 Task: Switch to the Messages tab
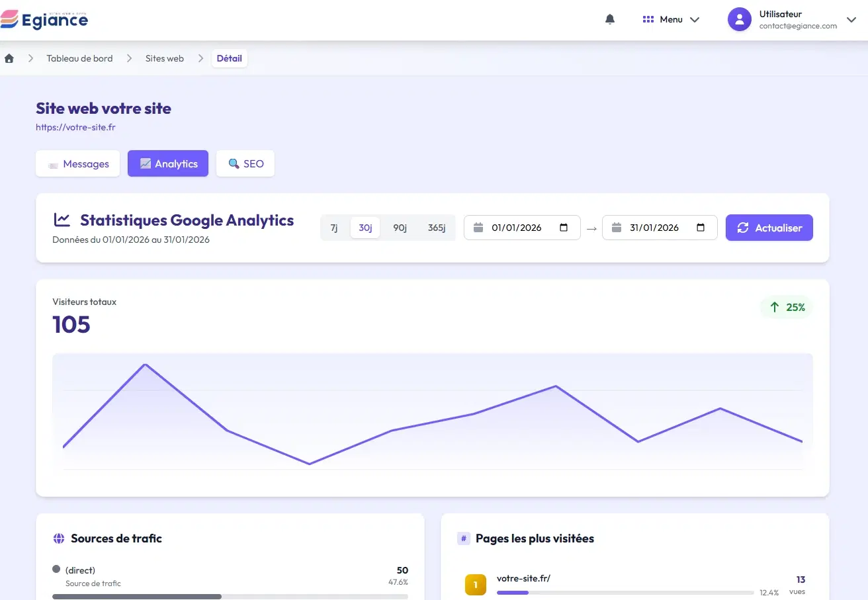pyautogui.click(x=77, y=163)
